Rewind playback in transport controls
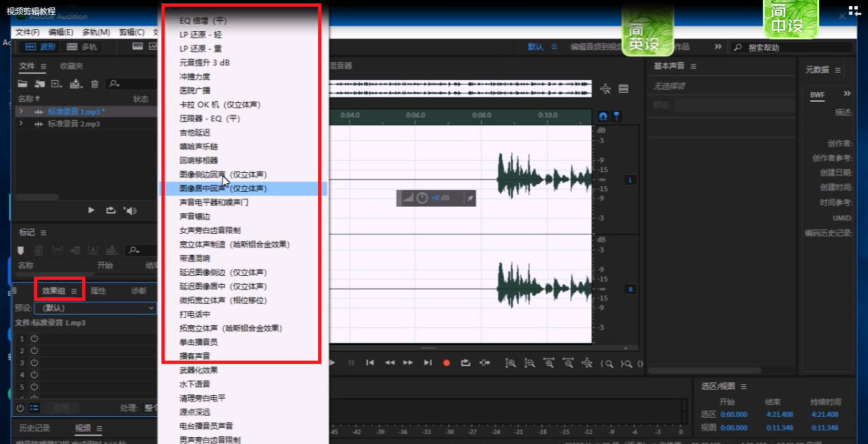 tap(389, 363)
